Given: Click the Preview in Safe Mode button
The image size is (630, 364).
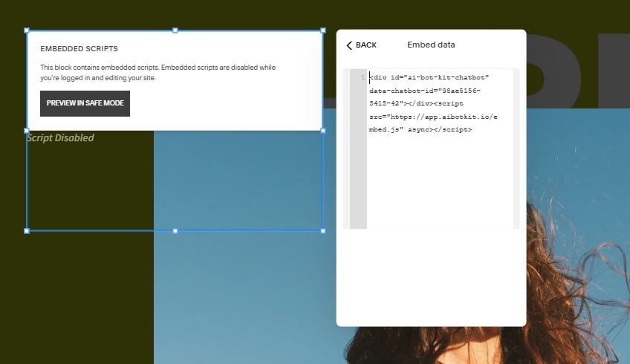Looking at the screenshot, I should coord(85,103).
